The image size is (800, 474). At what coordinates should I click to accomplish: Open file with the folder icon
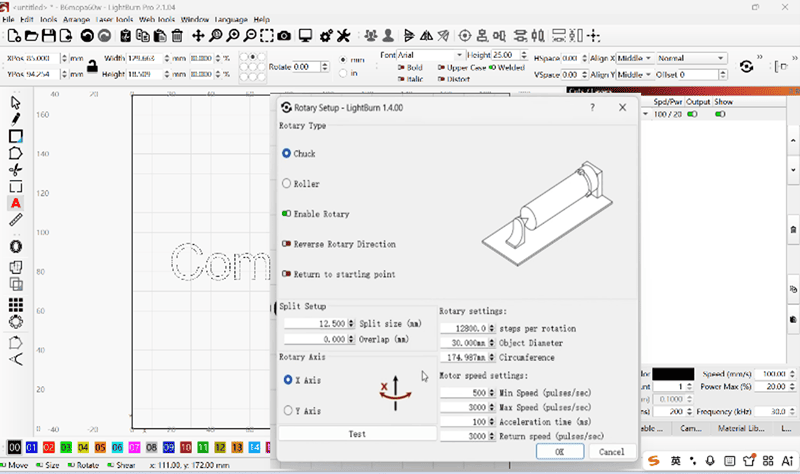point(31,36)
